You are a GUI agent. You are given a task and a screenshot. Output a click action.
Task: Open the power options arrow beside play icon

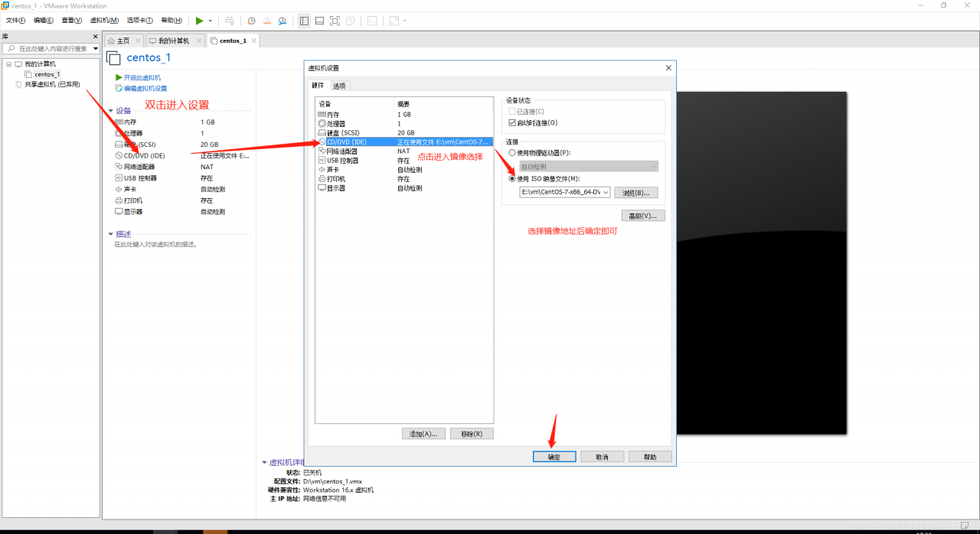[x=211, y=21]
